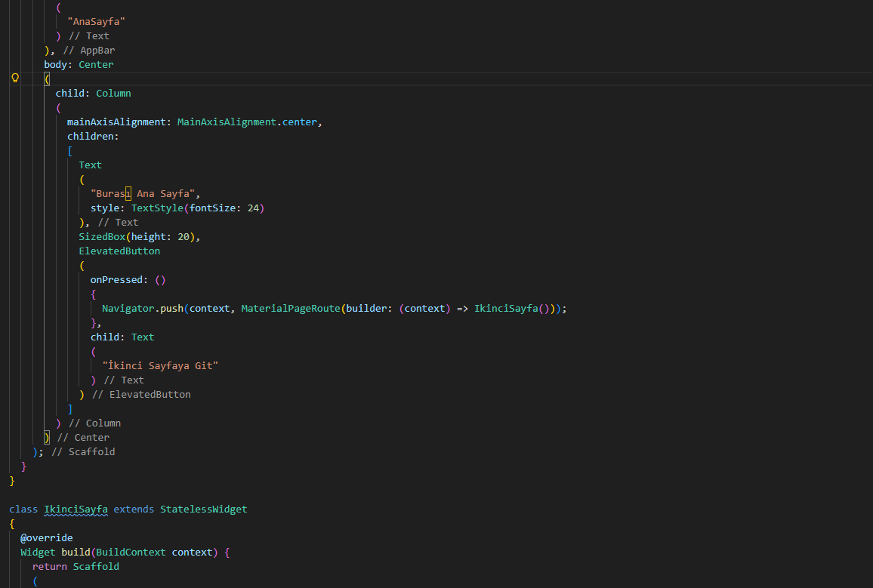Click the push method name
This screenshot has width=873, height=588.
(x=171, y=309)
